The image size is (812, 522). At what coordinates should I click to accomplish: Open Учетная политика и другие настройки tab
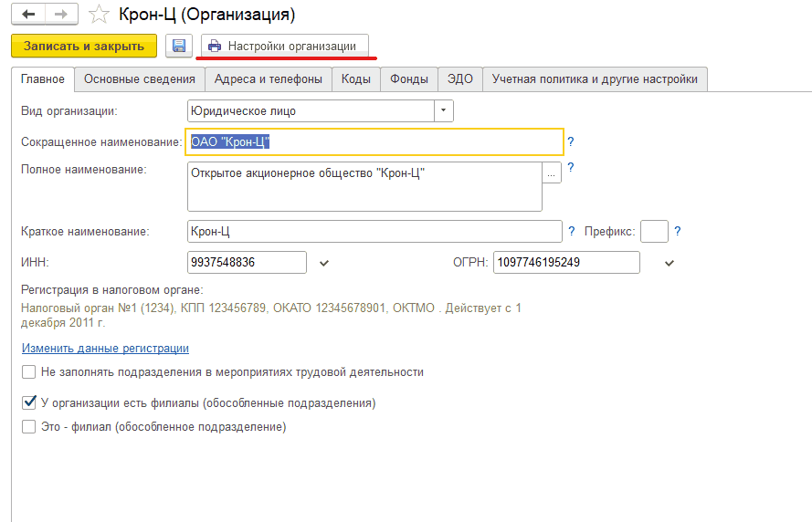(x=595, y=79)
